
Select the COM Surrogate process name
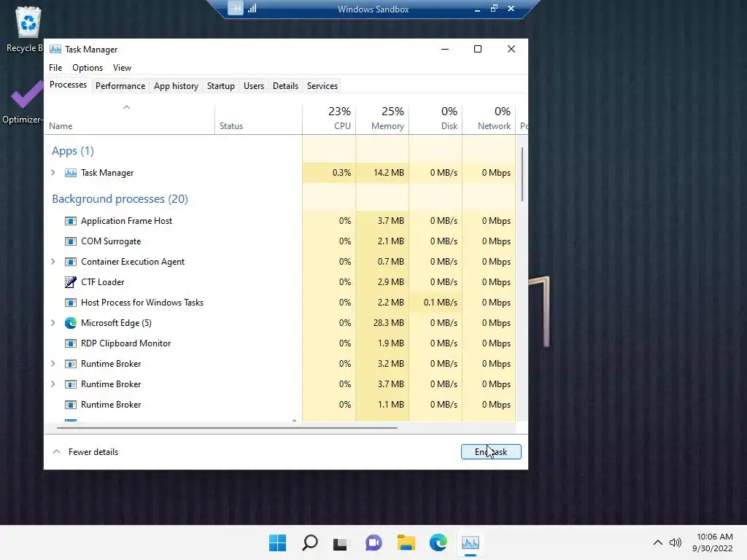pos(111,241)
